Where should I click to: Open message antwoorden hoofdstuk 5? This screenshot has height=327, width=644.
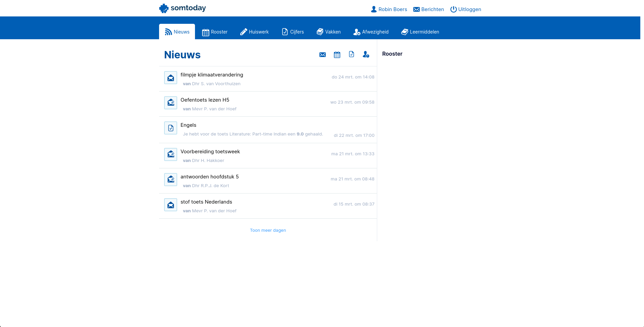point(268,181)
